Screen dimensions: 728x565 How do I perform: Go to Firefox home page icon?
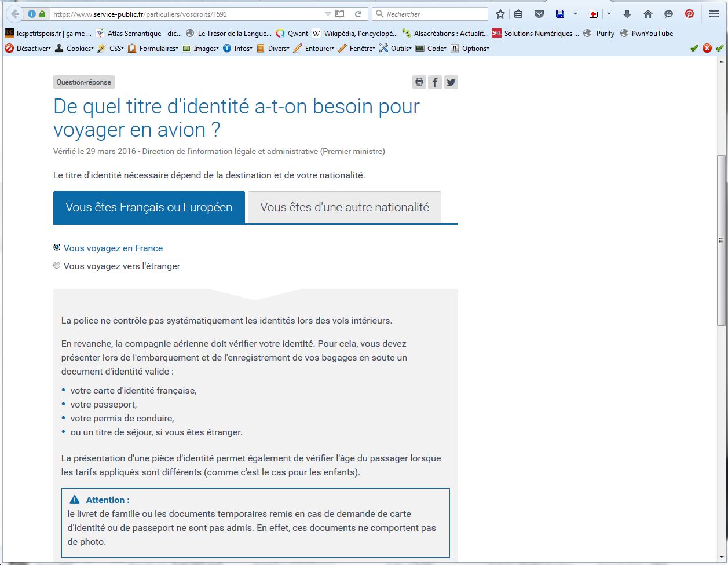click(x=647, y=14)
